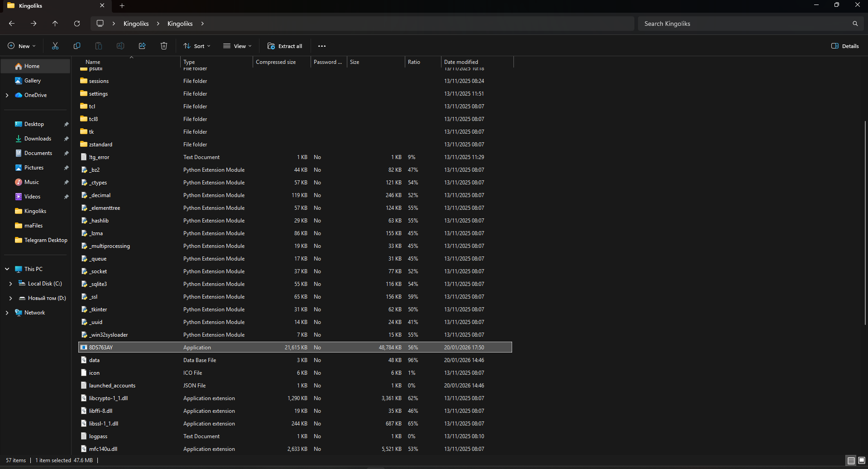
Task: Click the Share icon in toolbar
Action: tap(142, 46)
